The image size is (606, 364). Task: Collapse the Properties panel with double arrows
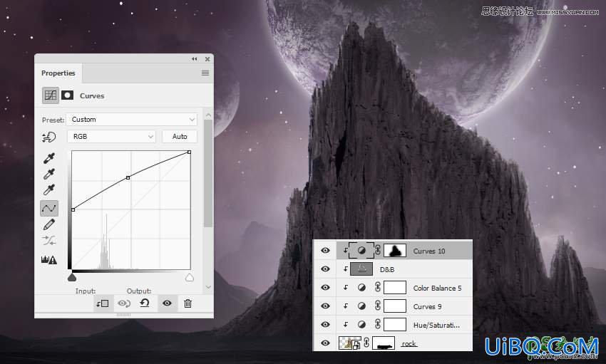[195, 59]
